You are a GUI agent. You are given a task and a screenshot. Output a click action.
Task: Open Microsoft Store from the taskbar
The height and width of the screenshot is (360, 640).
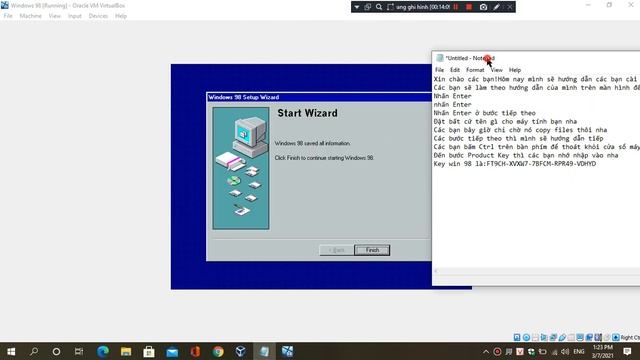pos(149,351)
